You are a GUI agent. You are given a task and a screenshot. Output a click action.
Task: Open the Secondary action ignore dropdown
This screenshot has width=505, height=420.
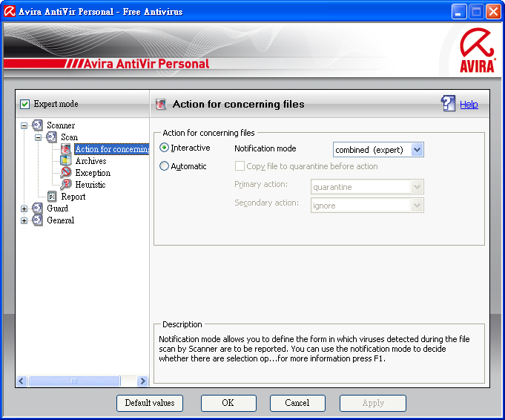[x=367, y=206]
